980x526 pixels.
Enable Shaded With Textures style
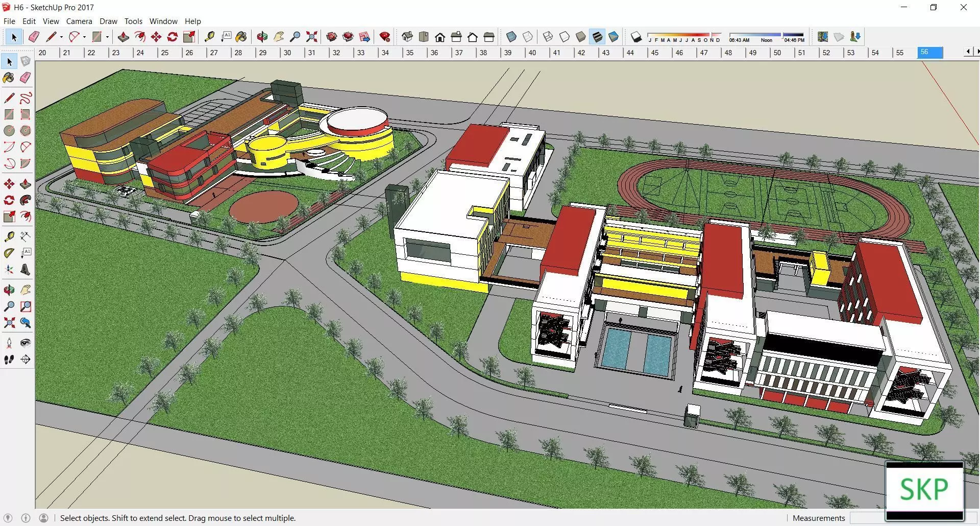(x=597, y=37)
